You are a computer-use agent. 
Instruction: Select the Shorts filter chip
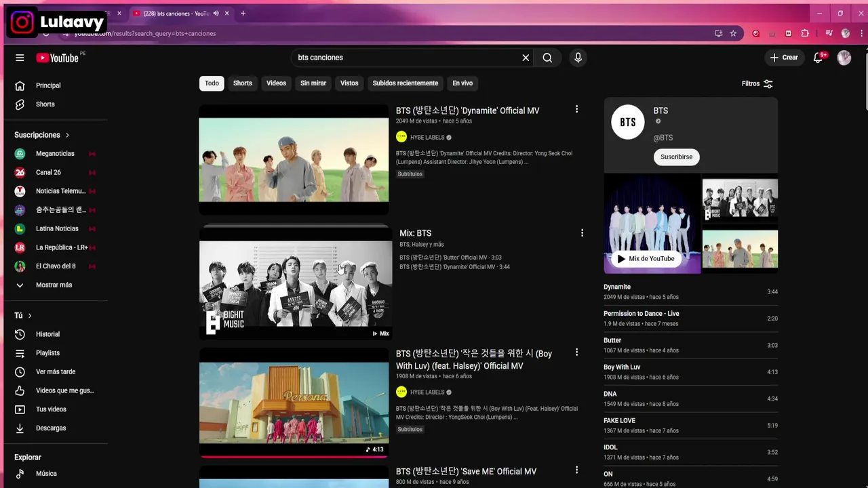243,83
